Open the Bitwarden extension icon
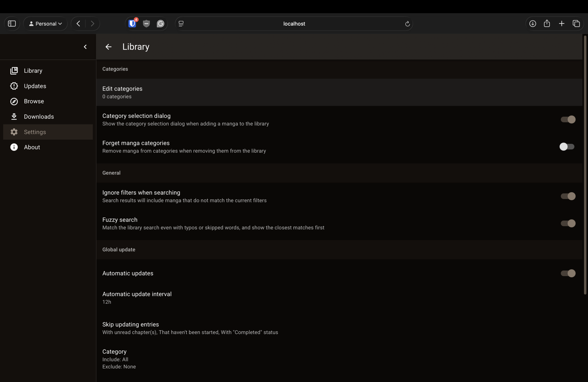This screenshot has height=382, width=588. tap(132, 24)
